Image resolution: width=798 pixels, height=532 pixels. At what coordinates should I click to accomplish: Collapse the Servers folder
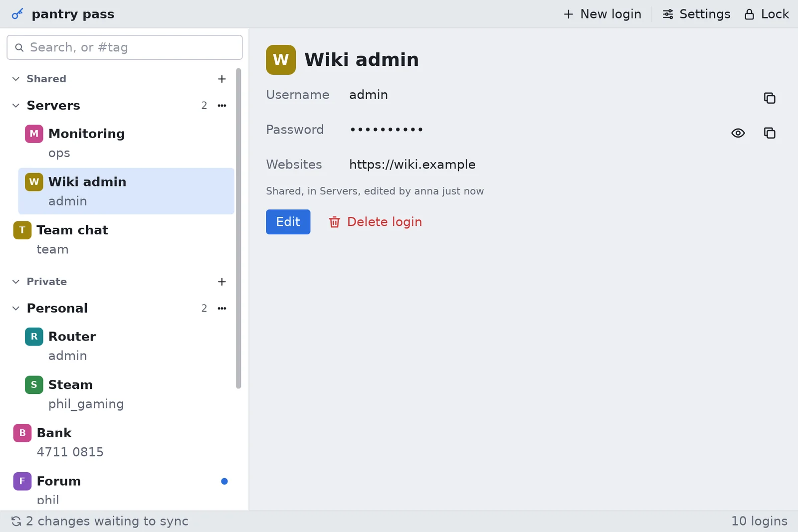[16, 106]
